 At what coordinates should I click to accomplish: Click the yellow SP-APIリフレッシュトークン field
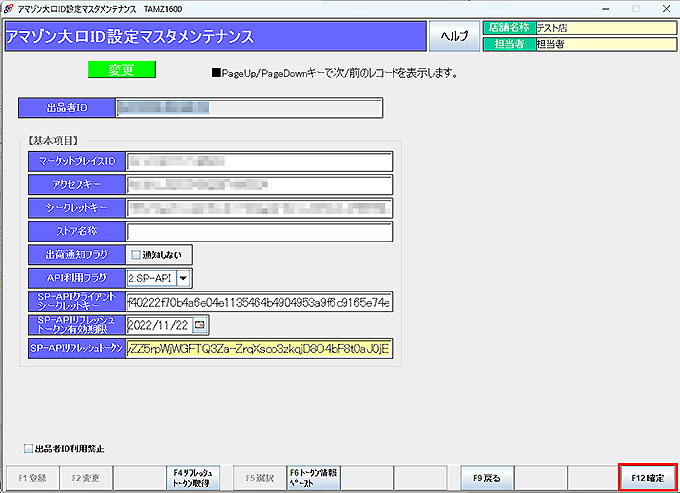tap(259, 349)
